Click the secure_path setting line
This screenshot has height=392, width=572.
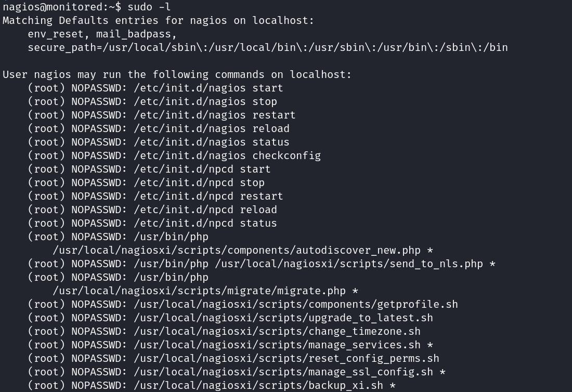[267, 47]
